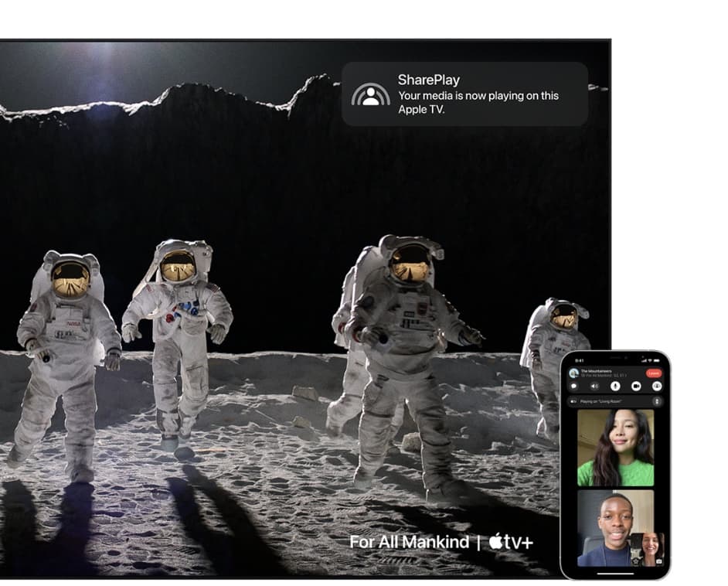Click the For All Mankind caption on the TV
728x586 pixels.
point(409,542)
